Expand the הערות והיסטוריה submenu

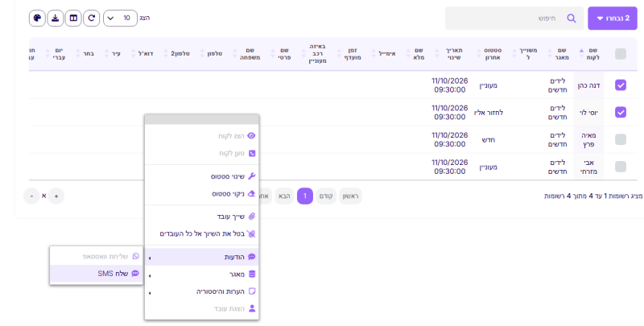(202, 291)
